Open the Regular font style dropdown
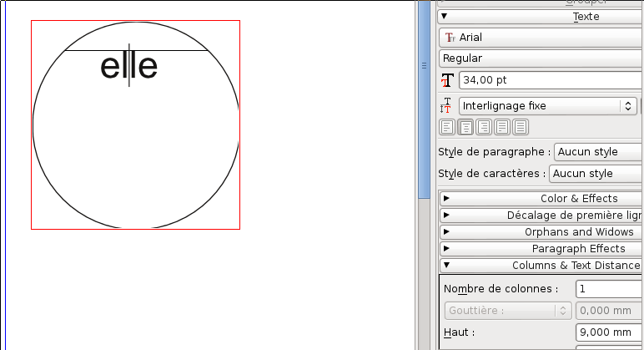 click(541, 58)
